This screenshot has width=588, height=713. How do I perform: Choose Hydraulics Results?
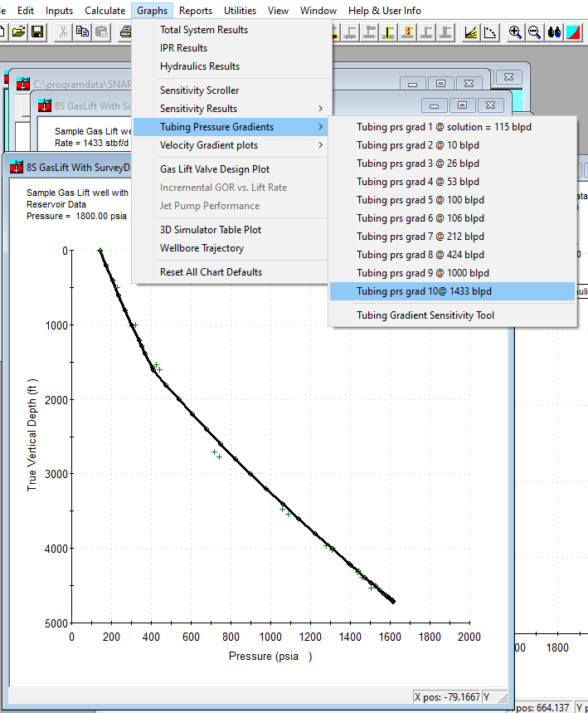click(x=231, y=66)
